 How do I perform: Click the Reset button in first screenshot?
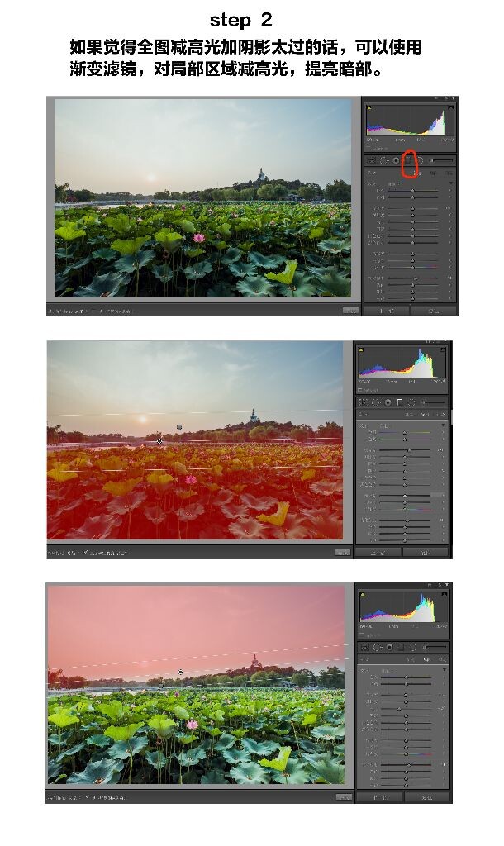coord(387,311)
